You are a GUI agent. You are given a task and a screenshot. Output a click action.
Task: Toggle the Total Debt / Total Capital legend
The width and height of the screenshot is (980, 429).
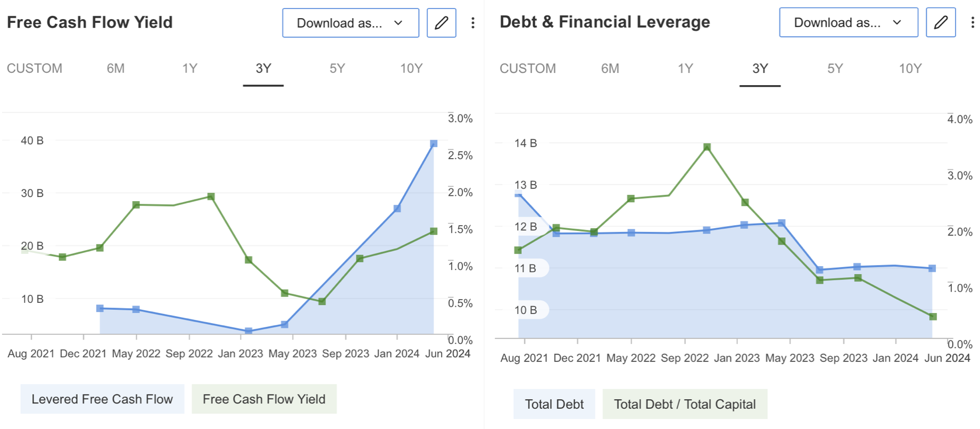click(685, 404)
